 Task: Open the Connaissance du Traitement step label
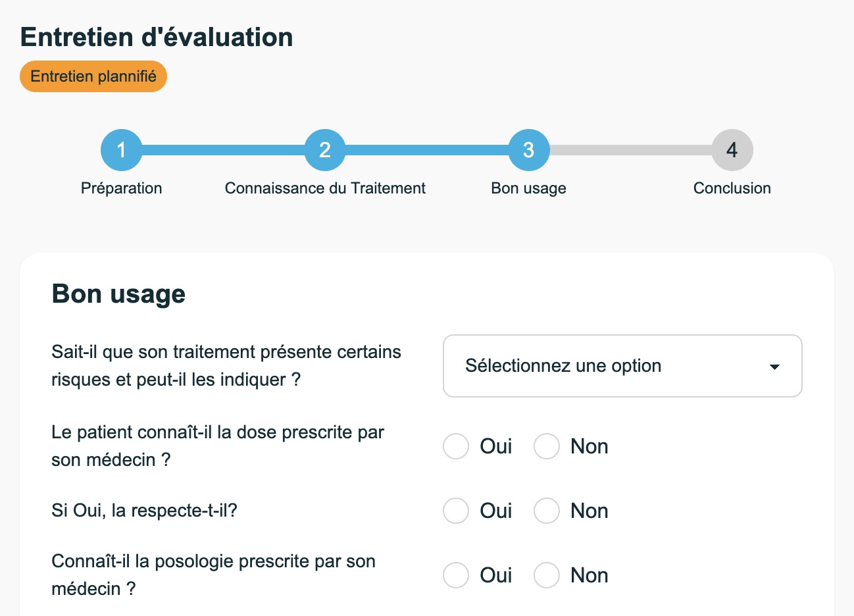325,188
